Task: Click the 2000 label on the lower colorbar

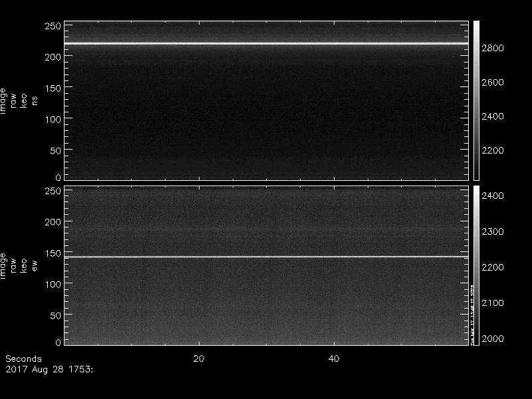Action: coord(493,339)
